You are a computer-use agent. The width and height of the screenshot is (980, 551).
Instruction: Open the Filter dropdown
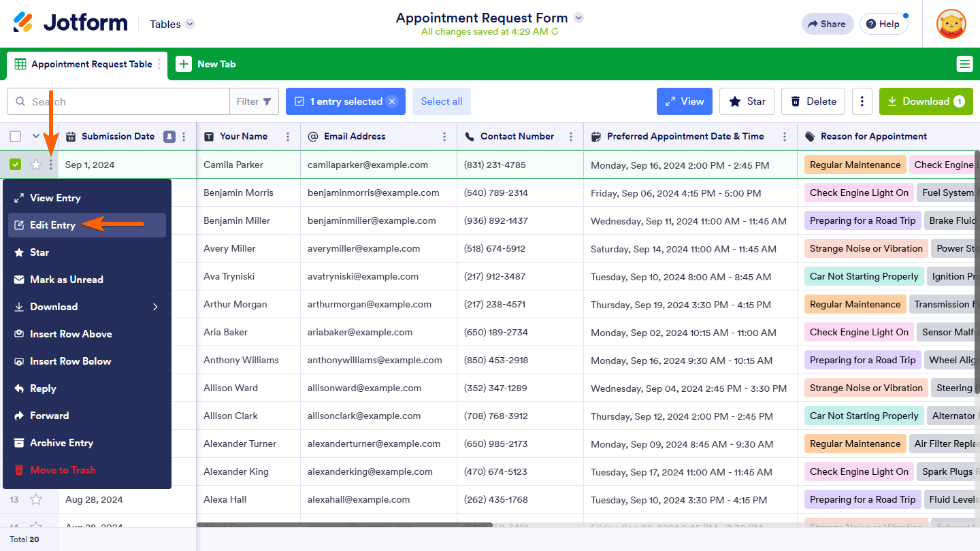coord(254,101)
